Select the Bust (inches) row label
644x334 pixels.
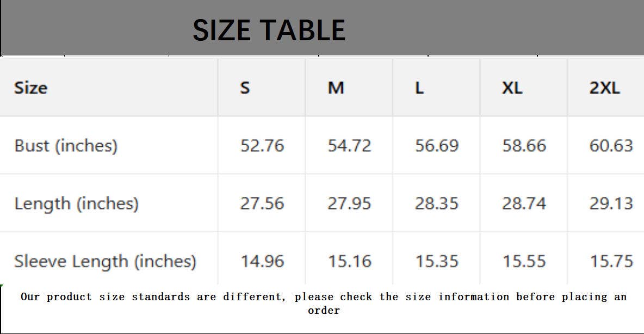pyautogui.click(x=66, y=146)
